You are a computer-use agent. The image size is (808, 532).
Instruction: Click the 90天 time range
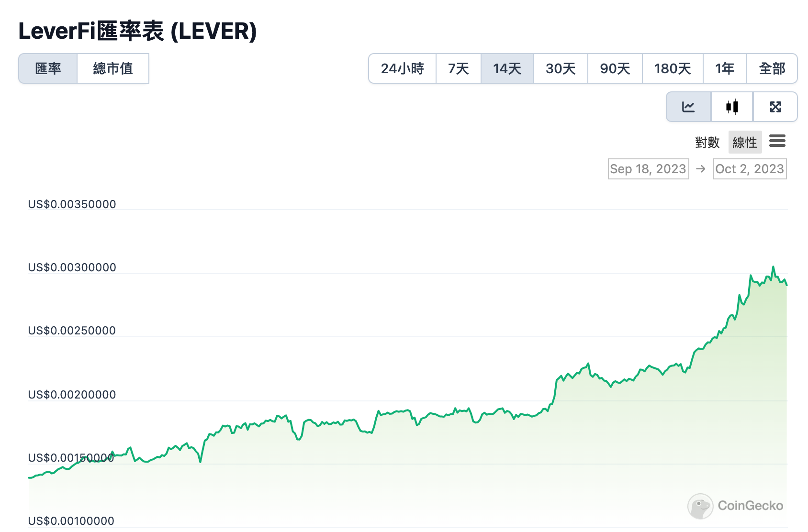click(x=614, y=68)
